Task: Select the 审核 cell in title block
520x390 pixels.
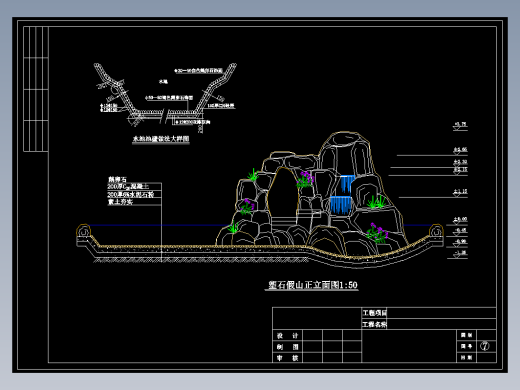Action: 287,358
